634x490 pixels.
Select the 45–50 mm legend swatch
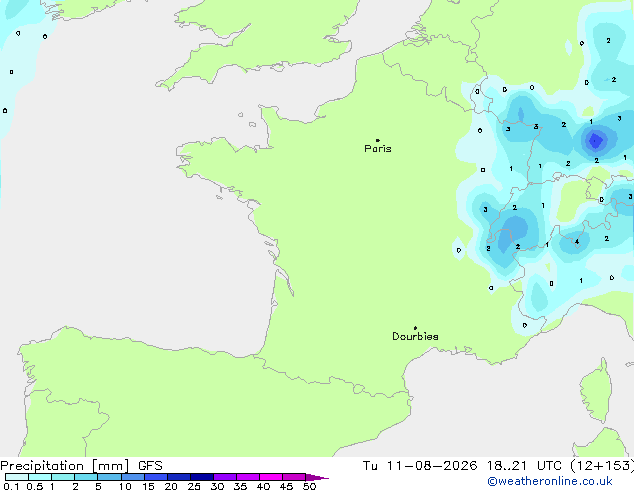pyautogui.click(x=294, y=477)
